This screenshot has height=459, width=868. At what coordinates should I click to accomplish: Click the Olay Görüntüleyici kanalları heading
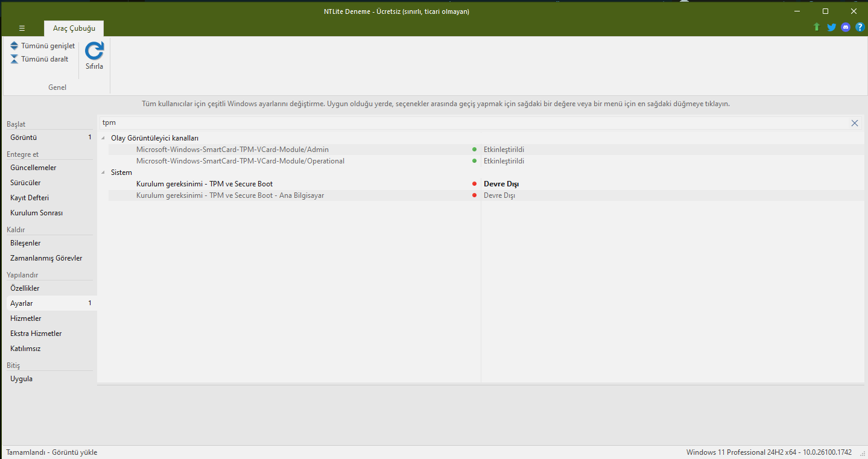click(154, 138)
